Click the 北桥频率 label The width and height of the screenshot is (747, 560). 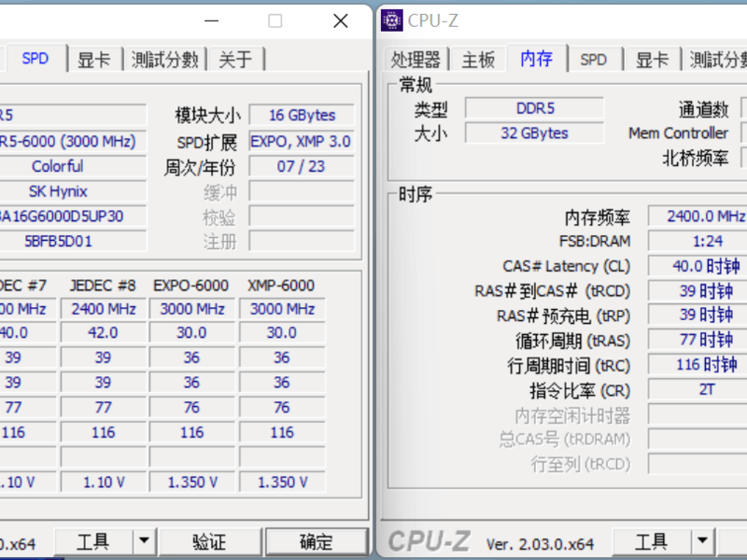coord(696,158)
